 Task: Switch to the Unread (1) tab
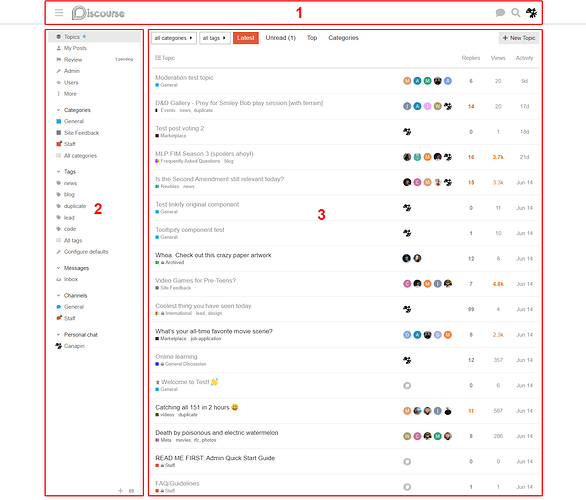pyautogui.click(x=281, y=38)
